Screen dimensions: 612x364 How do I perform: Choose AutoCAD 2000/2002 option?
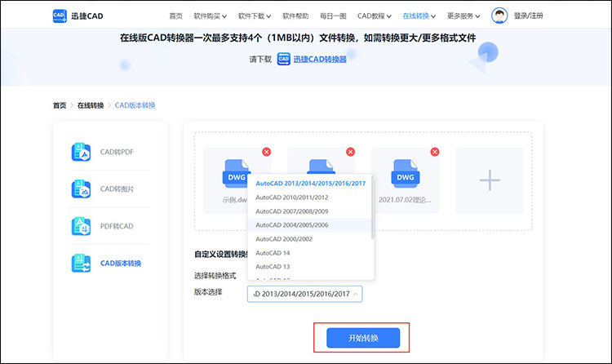(311, 239)
